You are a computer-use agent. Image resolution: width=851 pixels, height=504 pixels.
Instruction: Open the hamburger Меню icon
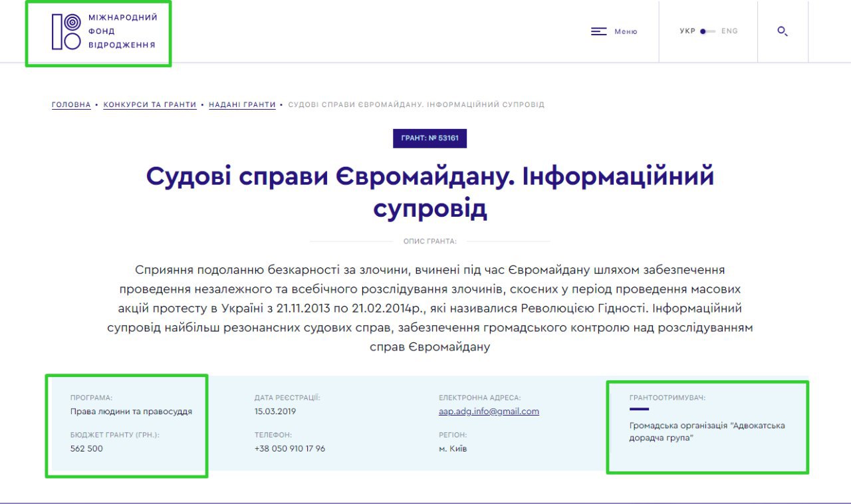(x=599, y=31)
